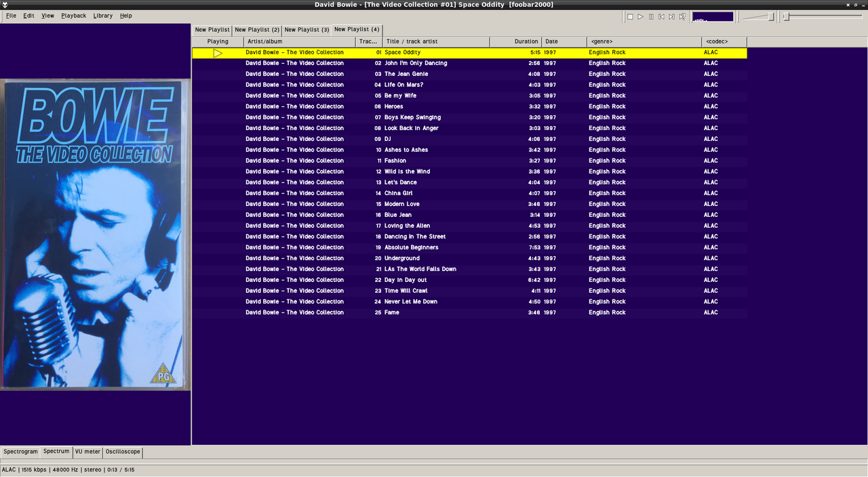Switch to the VU meter tab

(x=87, y=452)
